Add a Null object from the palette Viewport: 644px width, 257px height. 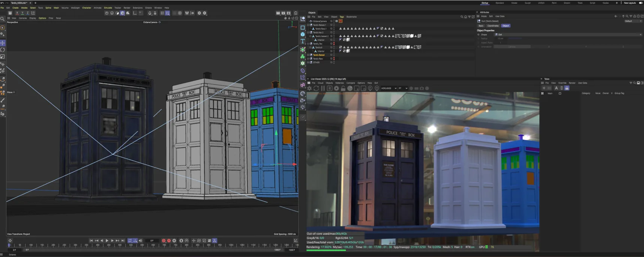303,19
